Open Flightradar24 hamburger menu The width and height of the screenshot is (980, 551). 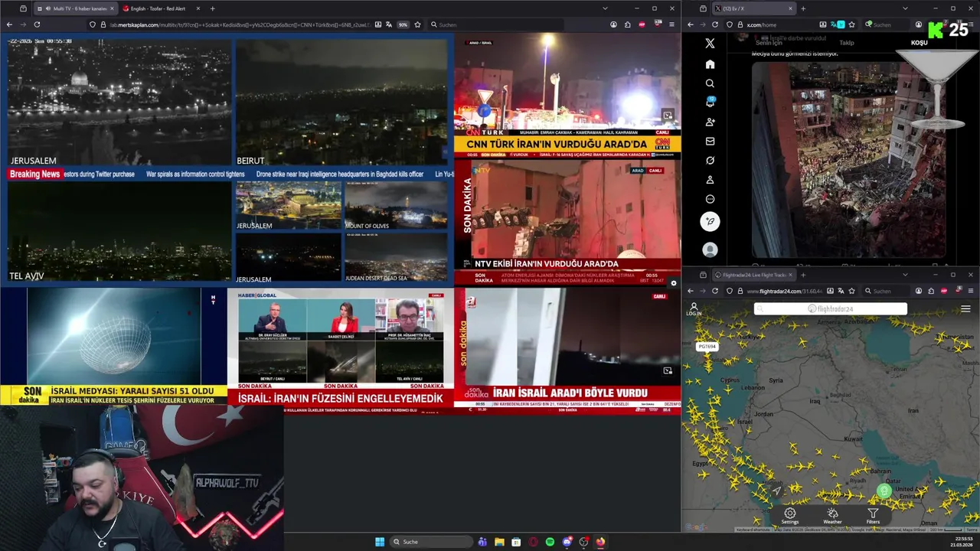[x=965, y=308]
